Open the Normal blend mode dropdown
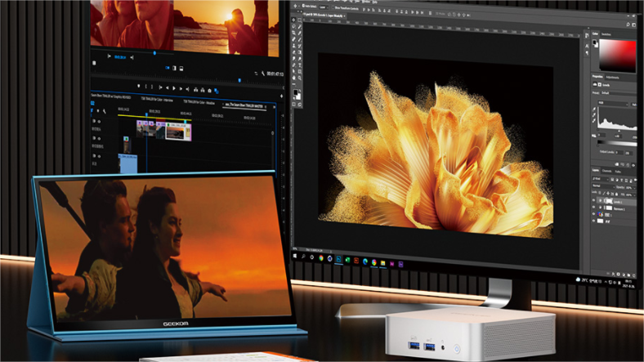The width and height of the screenshot is (644, 362). point(603,186)
